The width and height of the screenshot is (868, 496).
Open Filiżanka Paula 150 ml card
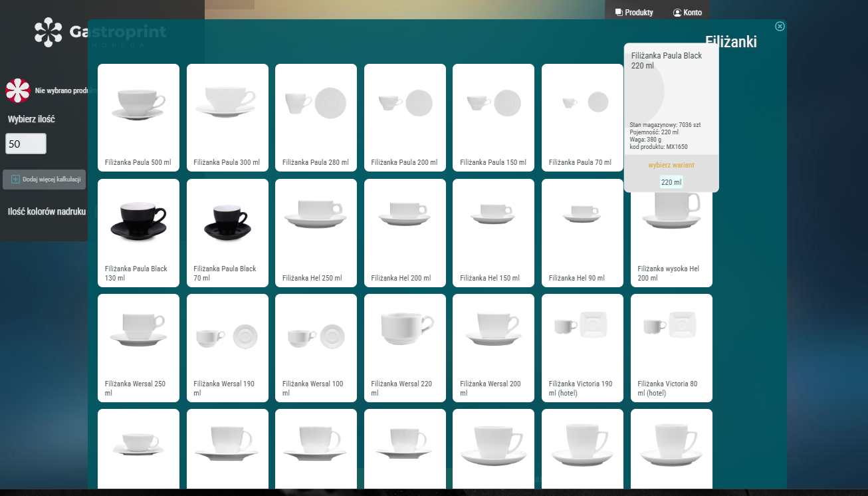coord(493,118)
